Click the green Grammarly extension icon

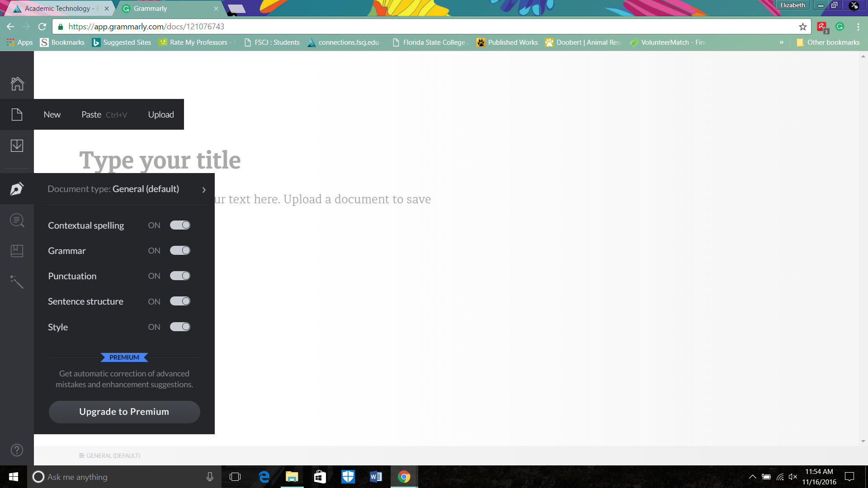[x=840, y=27]
